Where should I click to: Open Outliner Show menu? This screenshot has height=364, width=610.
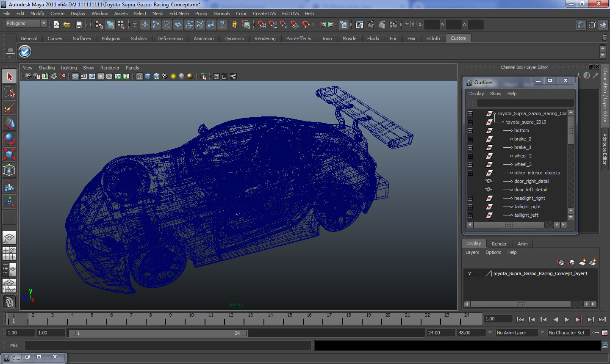[496, 94]
